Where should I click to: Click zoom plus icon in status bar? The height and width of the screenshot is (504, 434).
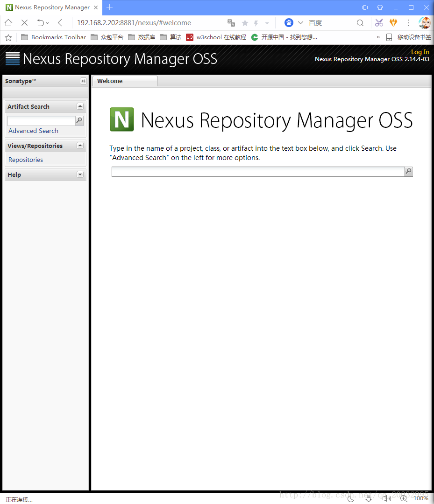pos(404,498)
